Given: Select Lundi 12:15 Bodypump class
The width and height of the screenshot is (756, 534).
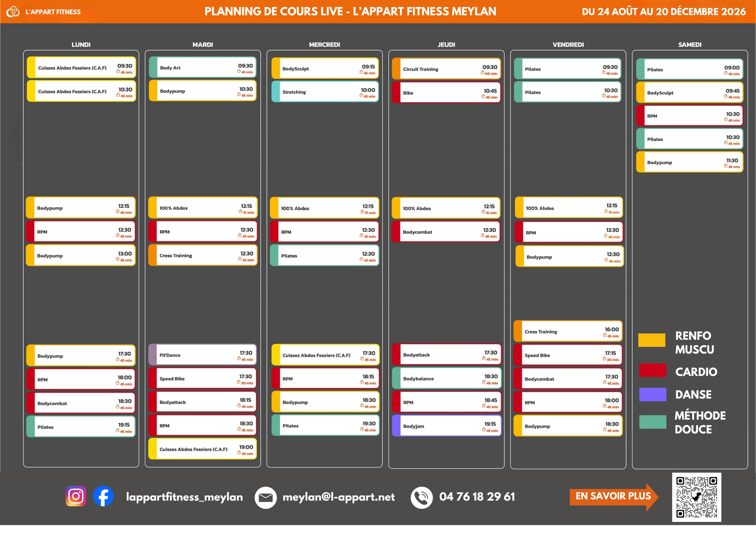Looking at the screenshot, I should click(x=81, y=208).
